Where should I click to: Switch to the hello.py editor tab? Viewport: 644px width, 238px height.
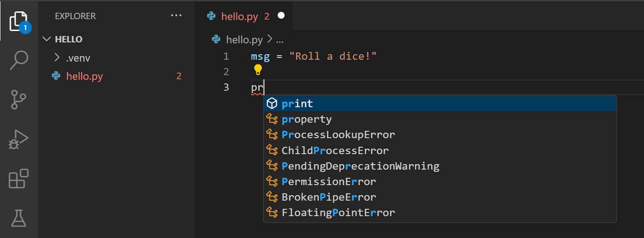(x=239, y=17)
